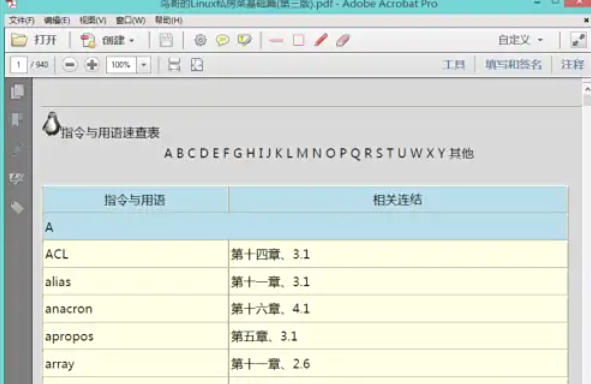Image resolution: width=591 pixels, height=384 pixels.
Task: Click the fit one full page icon
Action: [197, 65]
